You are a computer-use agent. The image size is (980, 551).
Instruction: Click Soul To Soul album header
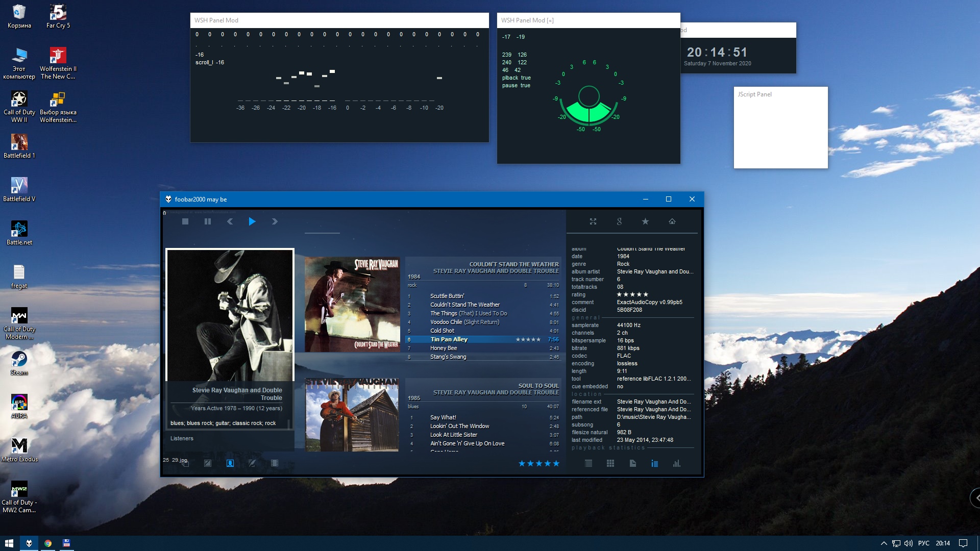[538, 386]
